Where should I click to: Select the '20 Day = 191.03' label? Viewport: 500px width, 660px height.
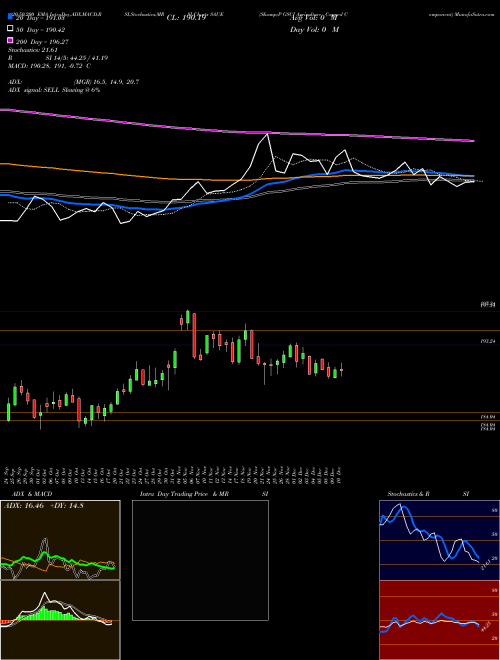click(x=40, y=18)
